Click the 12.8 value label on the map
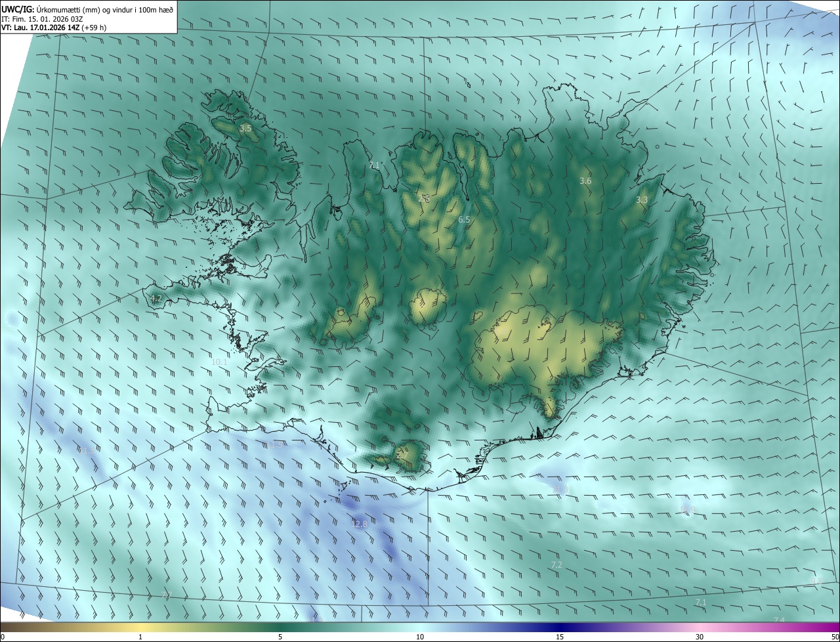The image size is (840, 642). [360, 524]
